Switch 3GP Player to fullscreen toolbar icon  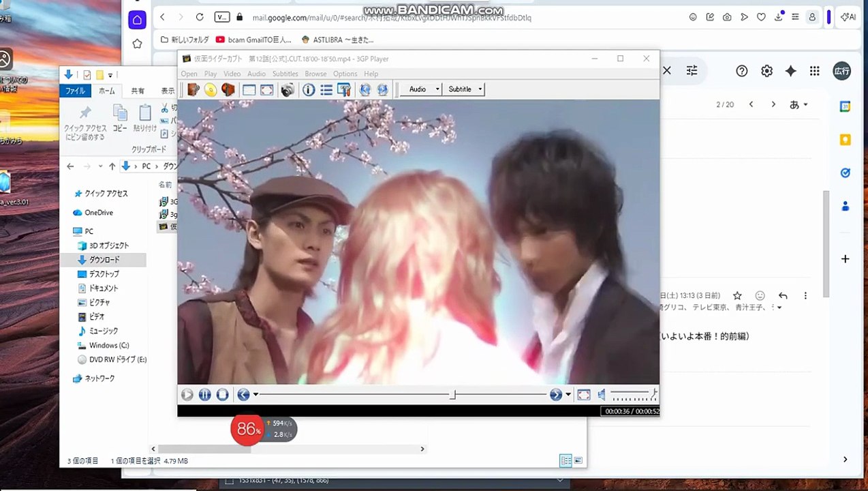[267, 89]
